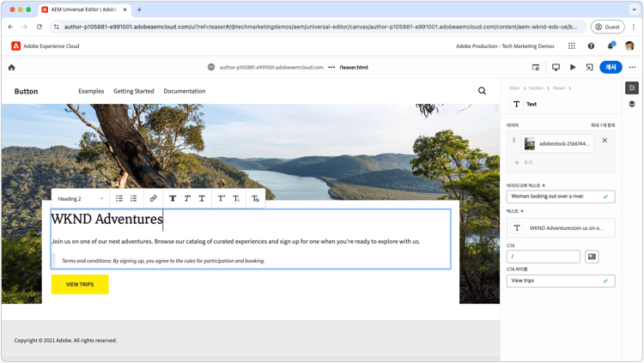This screenshot has width=644, height=363.
Task: Toggle underline text formatting
Action: [x=202, y=199]
